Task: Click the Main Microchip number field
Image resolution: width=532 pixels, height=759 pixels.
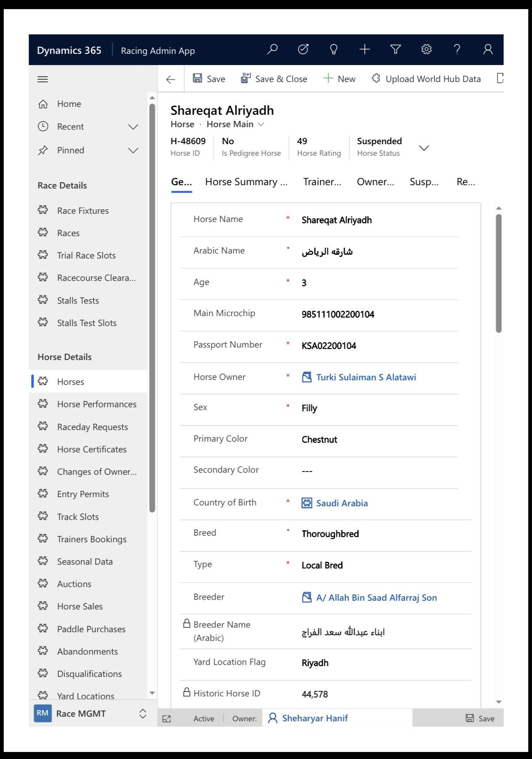Action: [x=338, y=314]
